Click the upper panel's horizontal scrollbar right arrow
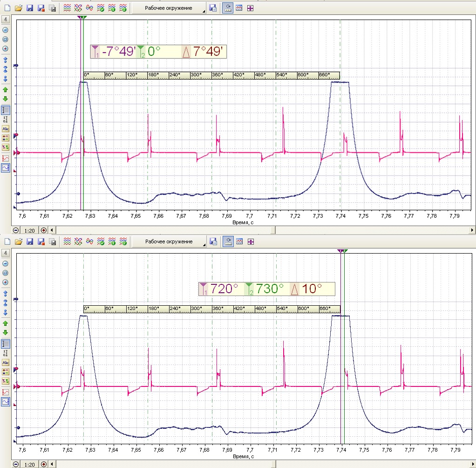The image size is (476, 468). [472, 230]
